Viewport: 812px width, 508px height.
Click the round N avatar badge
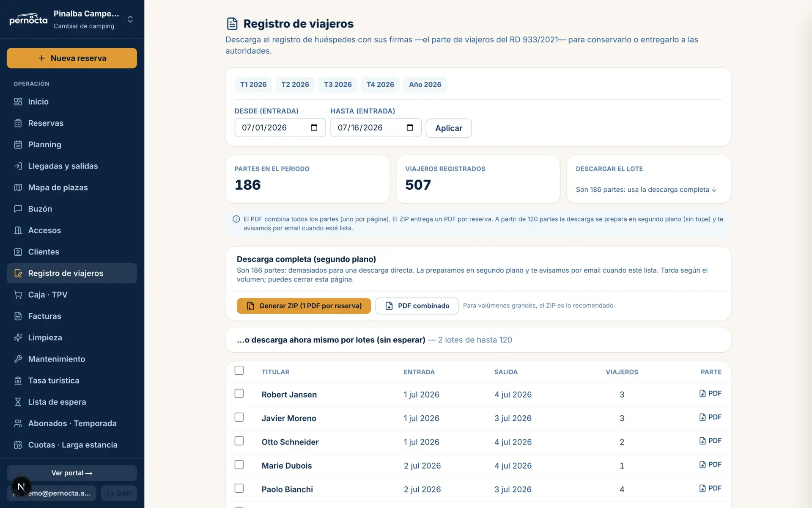click(21, 486)
